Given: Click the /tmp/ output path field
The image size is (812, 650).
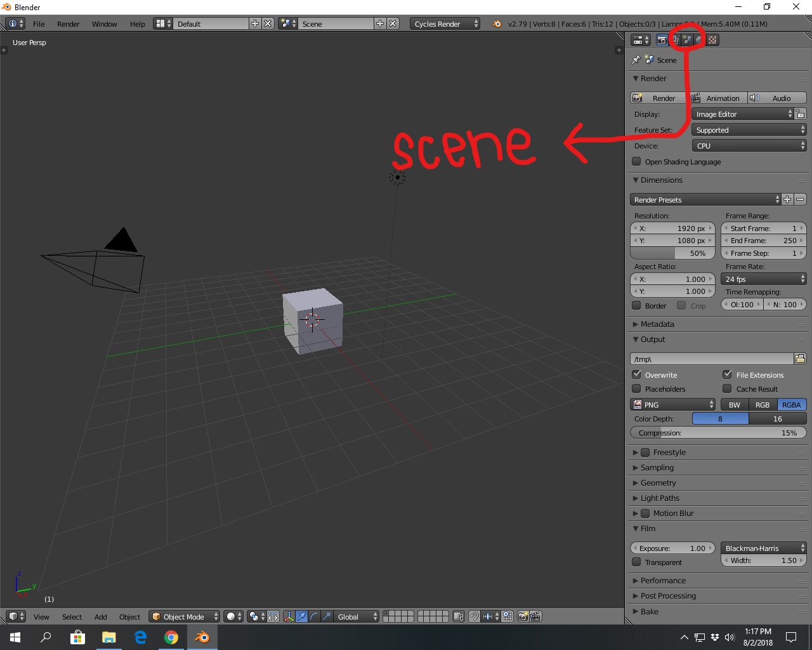Looking at the screenshot, I should pos(710,359).
